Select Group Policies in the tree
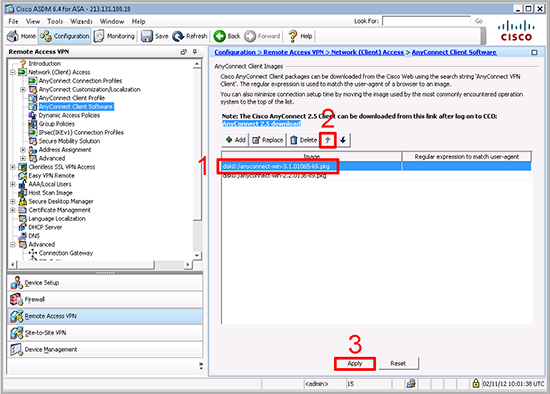The image size is (550, 394). point(56,124)
